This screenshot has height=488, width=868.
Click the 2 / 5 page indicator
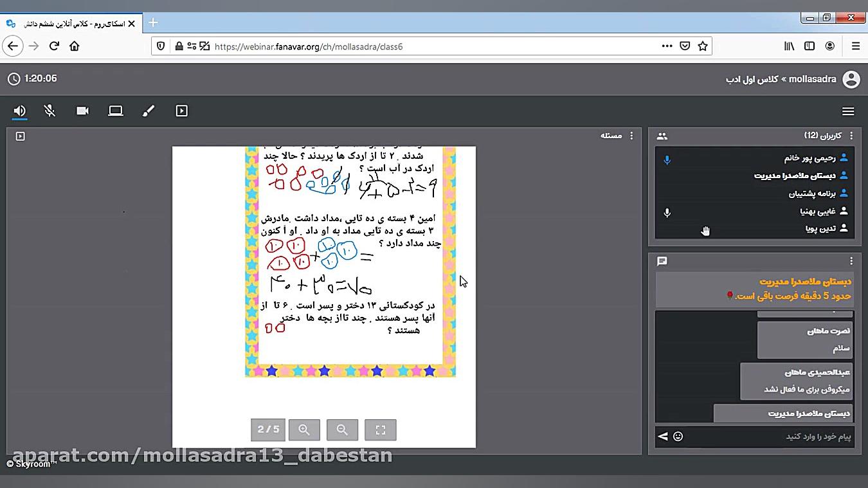(268, 430)
